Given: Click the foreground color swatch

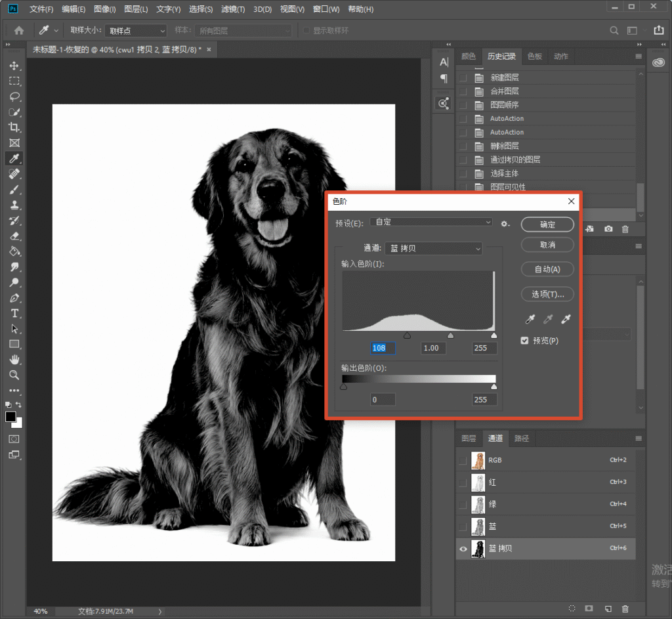Looking at the screenshot, I should [10, 417].
